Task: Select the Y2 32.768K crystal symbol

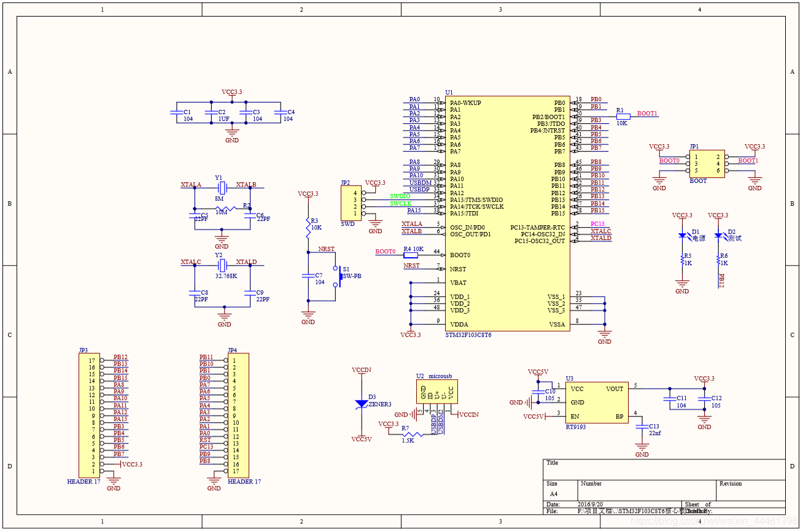Action: (x=221, y=265)
